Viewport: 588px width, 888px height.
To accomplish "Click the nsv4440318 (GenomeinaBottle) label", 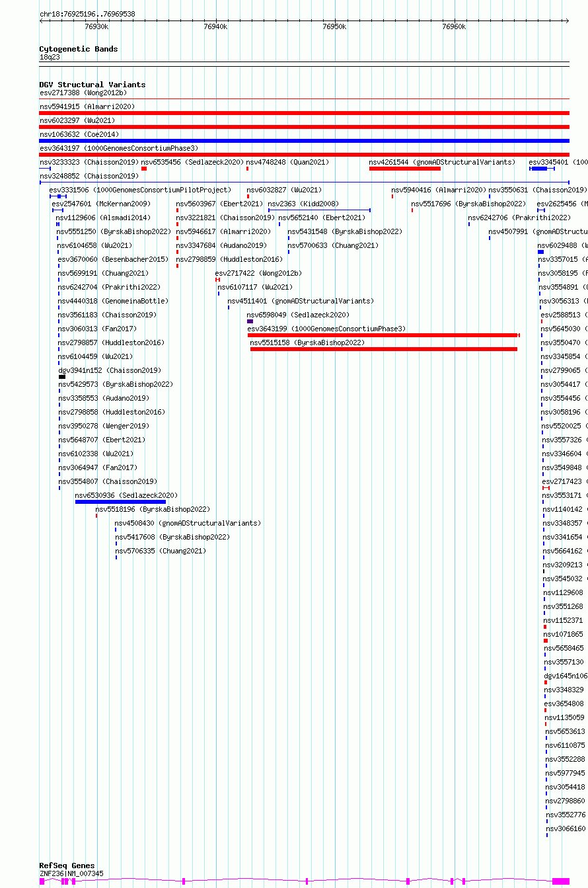I will click(113, 301).
